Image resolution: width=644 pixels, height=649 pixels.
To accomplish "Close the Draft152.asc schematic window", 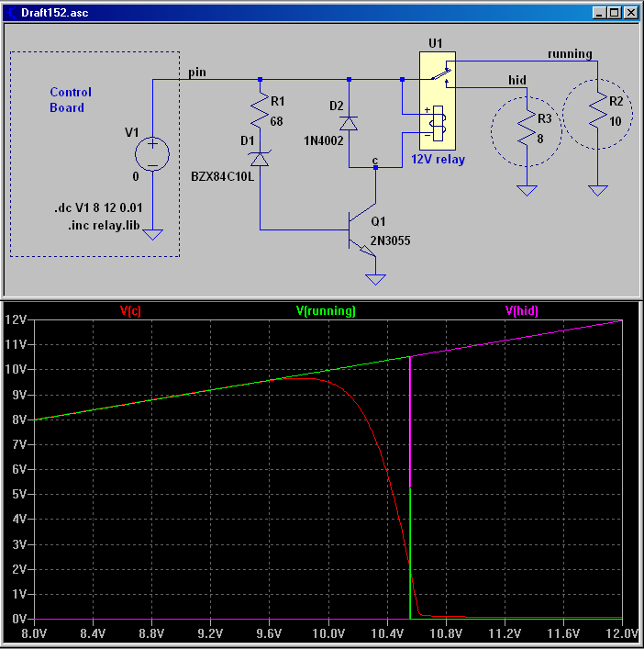I will point(631,13).
